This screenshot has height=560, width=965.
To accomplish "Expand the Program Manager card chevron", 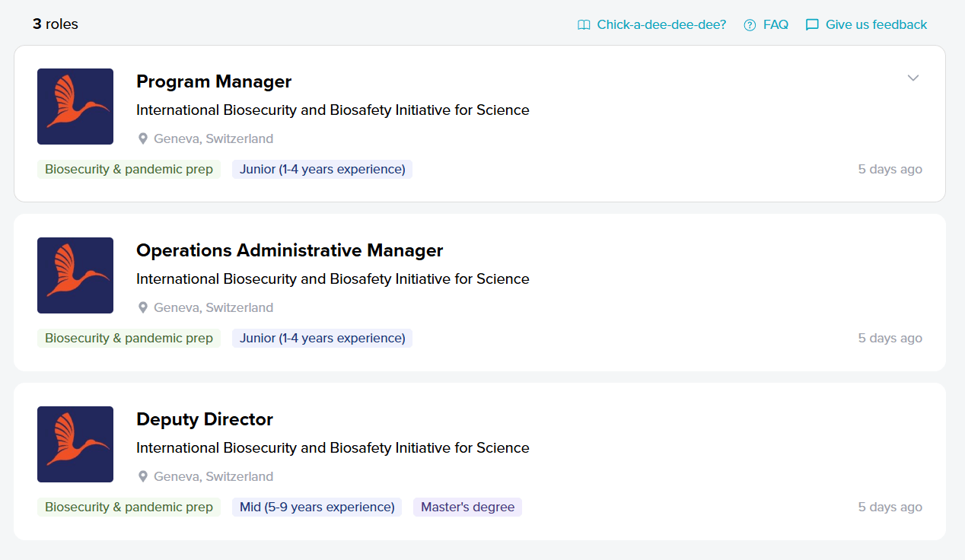I will [913, 78].
